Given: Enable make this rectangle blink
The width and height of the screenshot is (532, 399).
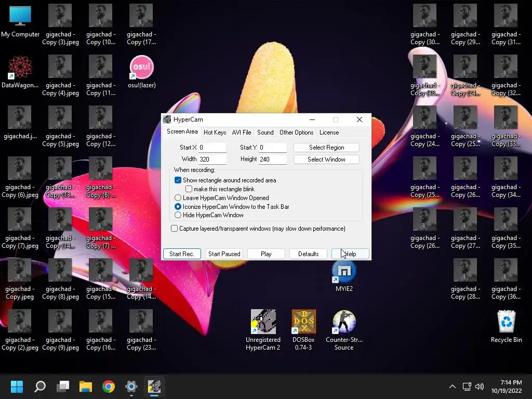Looking at the screenshot, I should click(x=189, y=189).
